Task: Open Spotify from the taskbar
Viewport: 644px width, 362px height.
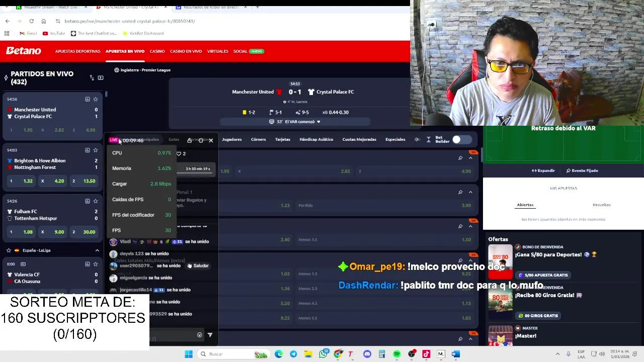Action: click(397, 354)
